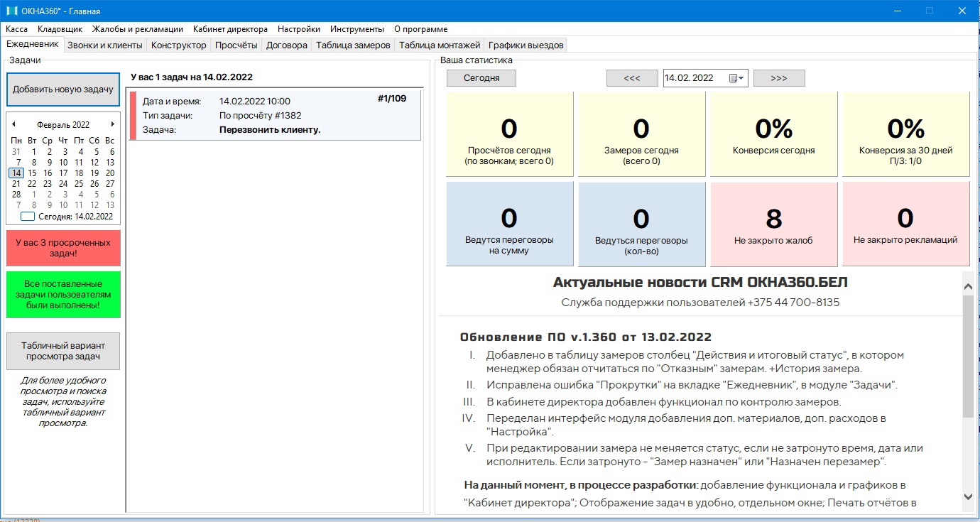Maximize the ОКНА360 window
Screen dimensions: 980x522
(x=930, y=11)
